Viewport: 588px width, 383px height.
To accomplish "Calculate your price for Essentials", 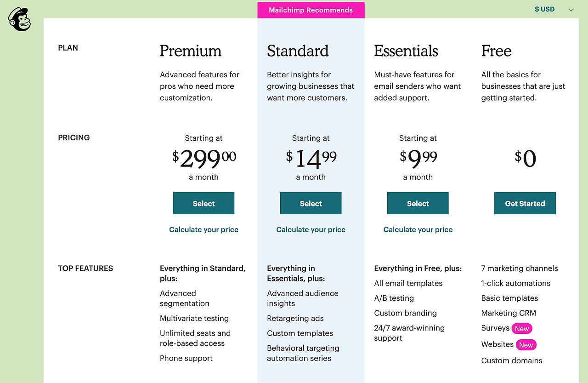I will [418, 229].
